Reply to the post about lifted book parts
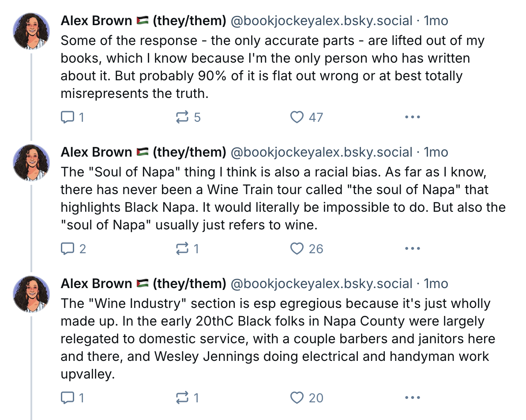 coord(67,117)
